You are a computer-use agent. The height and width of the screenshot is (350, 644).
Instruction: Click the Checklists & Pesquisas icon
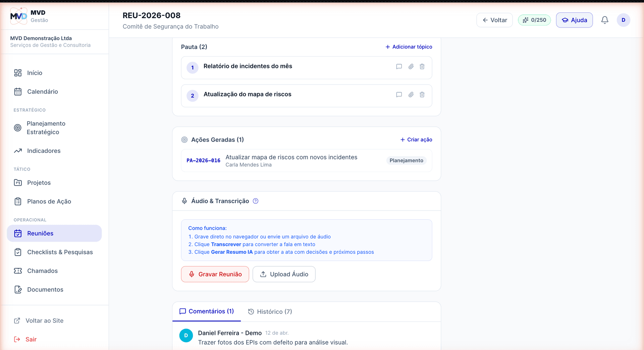point(18,252)
